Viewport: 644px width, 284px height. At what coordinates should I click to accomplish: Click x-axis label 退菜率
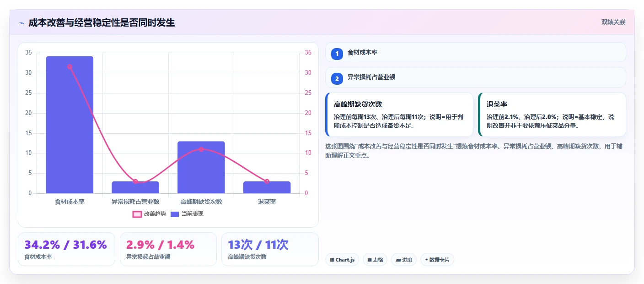(x=267, y=202)
